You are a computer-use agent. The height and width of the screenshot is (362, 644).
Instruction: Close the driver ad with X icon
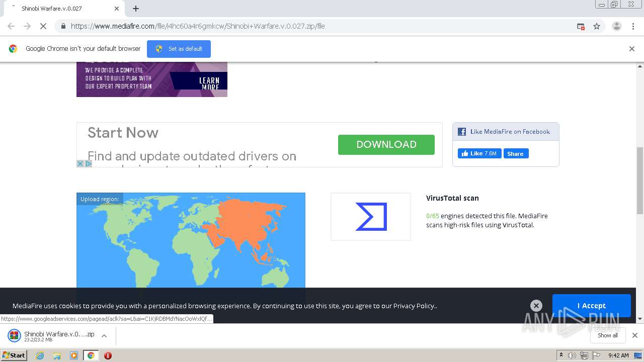(80, 163)
